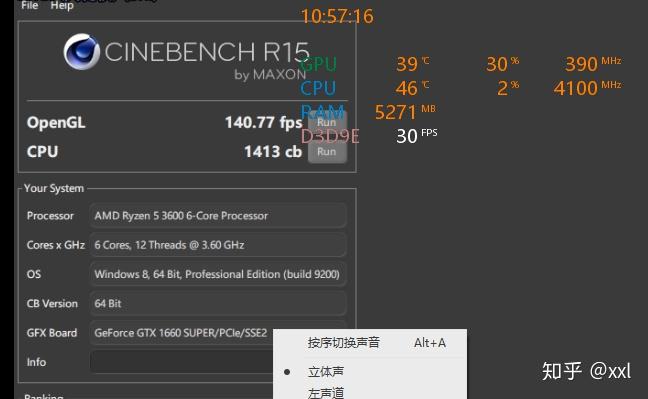Click the Cinebench sphere logo icon
This screenshot has height=399, width=648.
click(81, 52)
